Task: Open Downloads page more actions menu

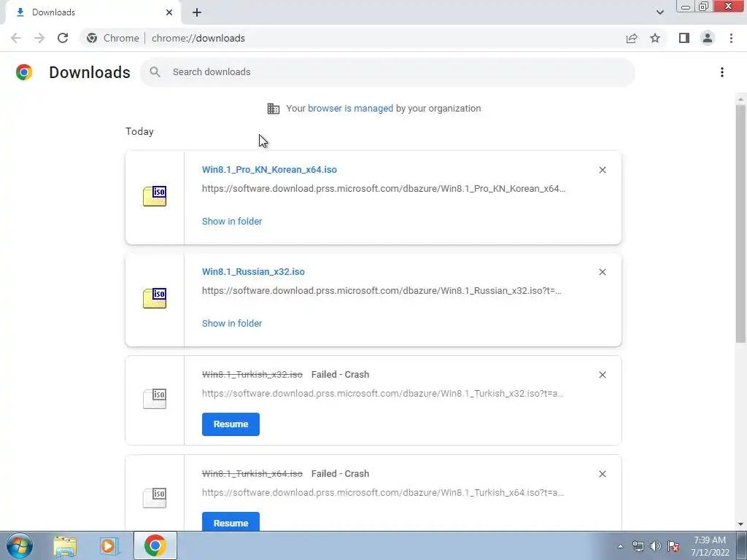Action: [x=722, y=72]
